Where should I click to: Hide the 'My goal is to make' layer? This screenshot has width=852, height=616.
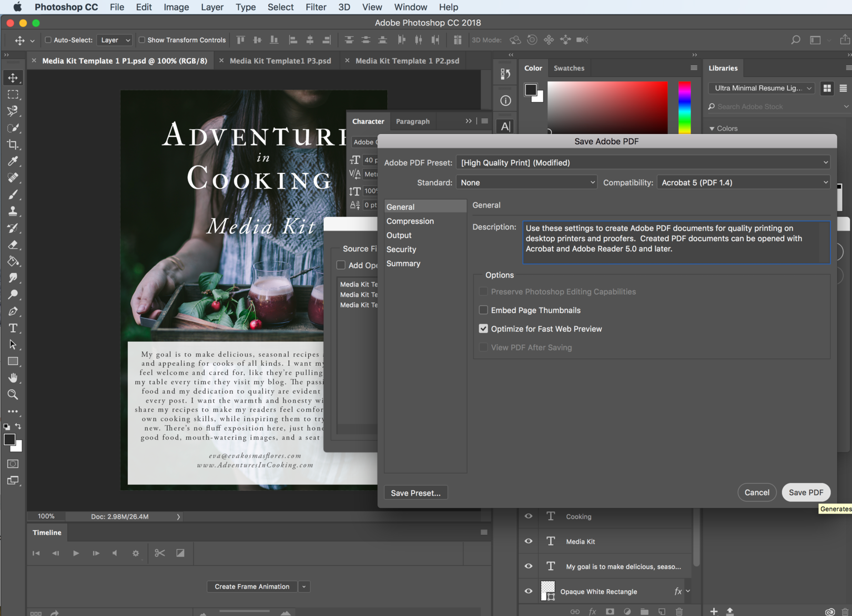(529, 566)
